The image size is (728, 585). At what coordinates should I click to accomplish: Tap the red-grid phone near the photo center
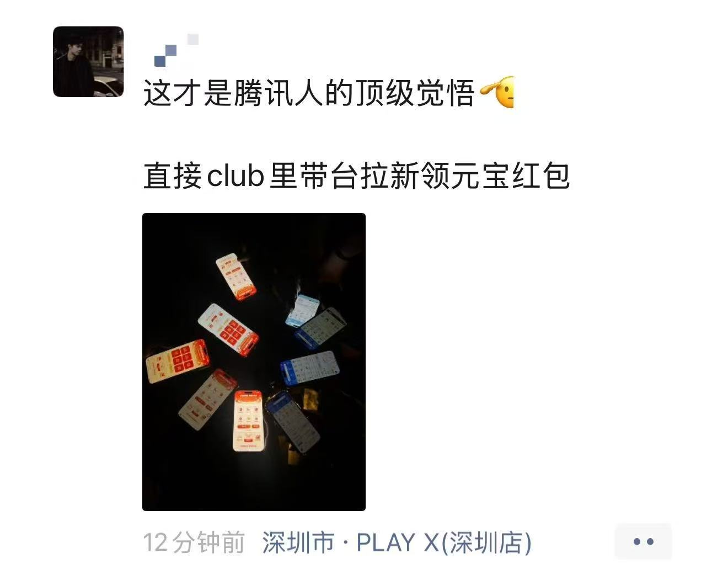[x=228, y=329]
